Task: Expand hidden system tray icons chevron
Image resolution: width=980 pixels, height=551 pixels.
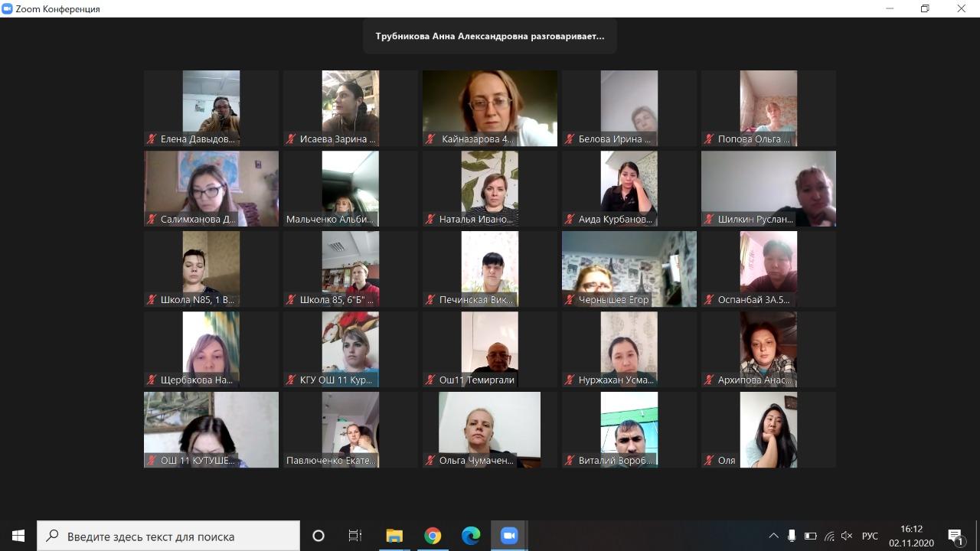Action: tap(773, 536)
